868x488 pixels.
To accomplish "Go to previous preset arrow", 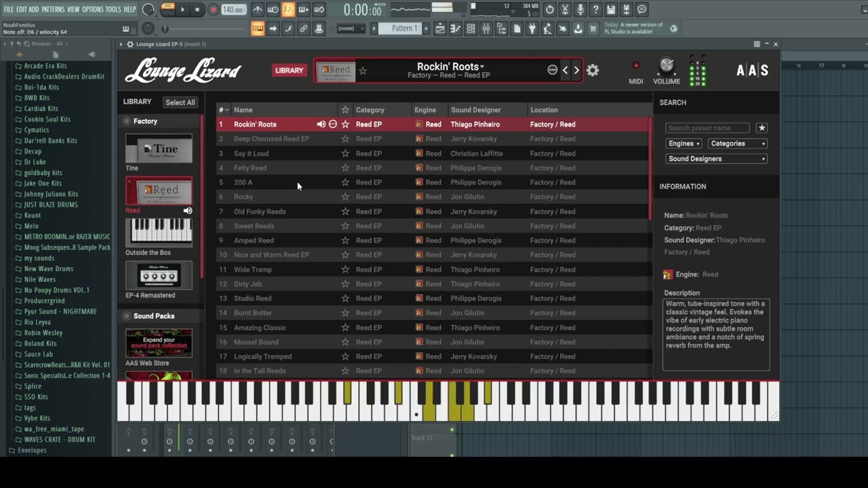I will 565,70.
